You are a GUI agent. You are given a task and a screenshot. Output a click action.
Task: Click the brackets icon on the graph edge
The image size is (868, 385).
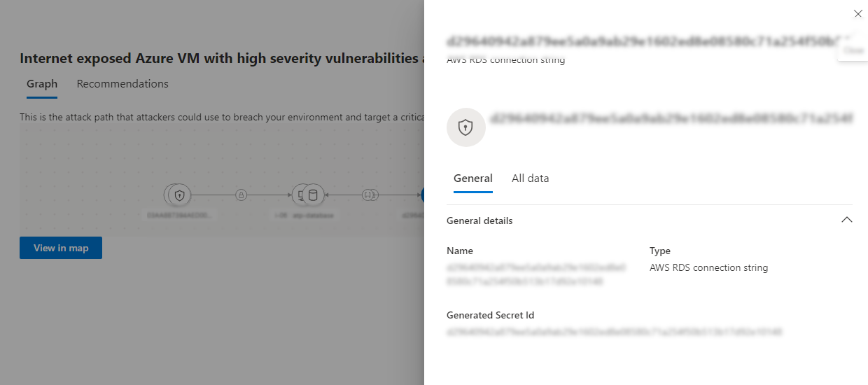point(370,195)
